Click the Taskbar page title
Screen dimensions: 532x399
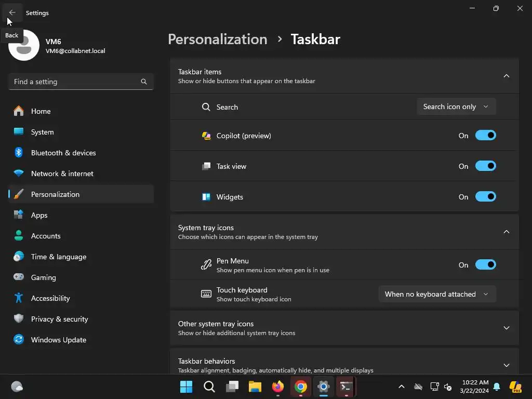315,39
